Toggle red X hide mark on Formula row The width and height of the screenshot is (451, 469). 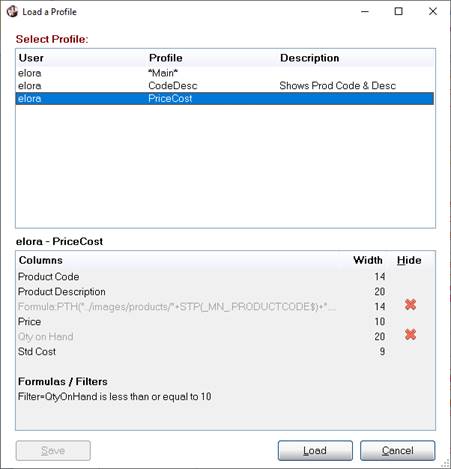point(410,304)
